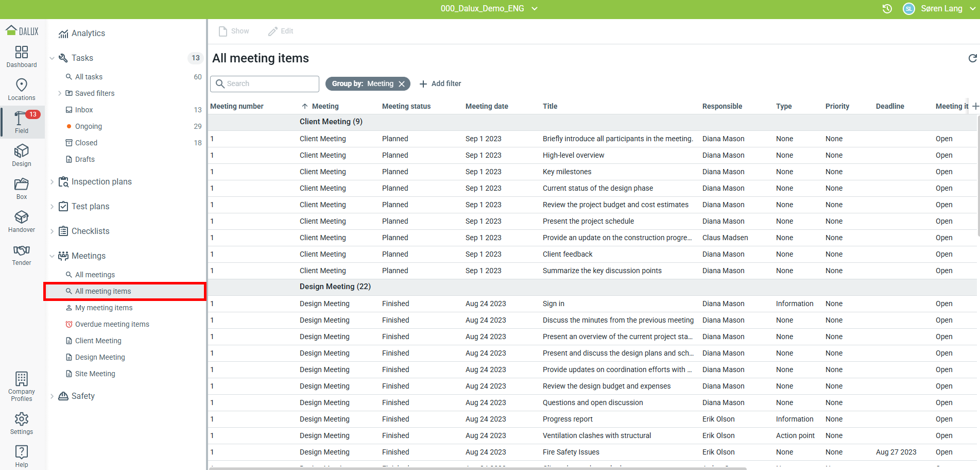The image size is (980, 470).
Task: Open the Box folder module
Action: [x=22, y=188]
